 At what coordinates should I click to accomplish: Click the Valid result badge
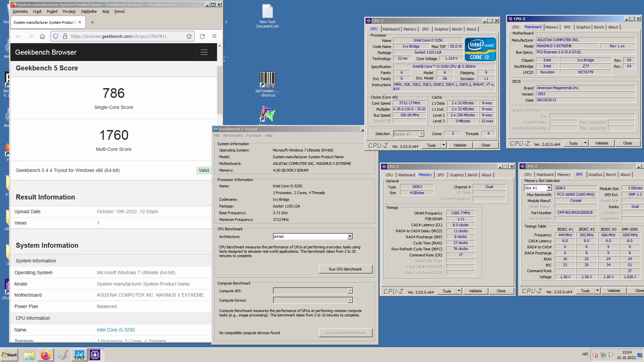(x=204, y=170)
